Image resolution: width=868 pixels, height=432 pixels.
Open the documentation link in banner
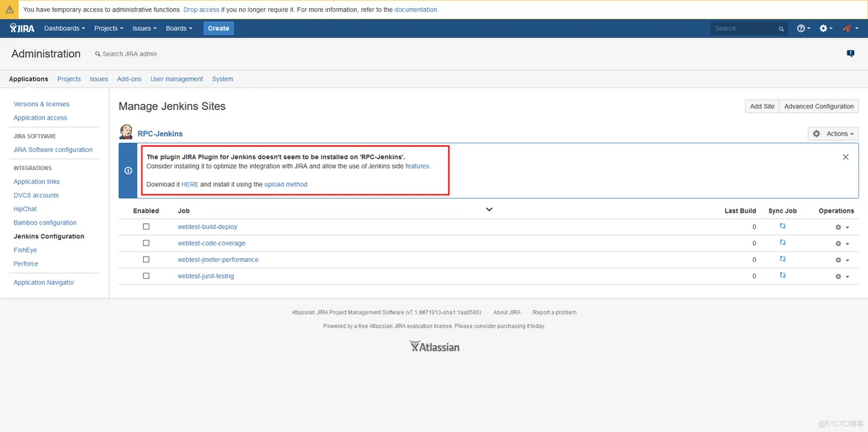(x=416, y=10)
